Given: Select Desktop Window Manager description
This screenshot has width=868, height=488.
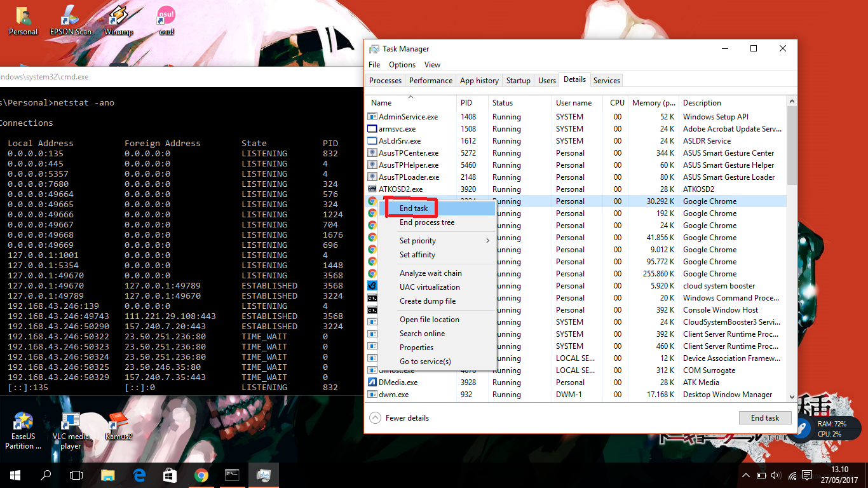Looking at the screenshot, I should pyautogui.click(x=728, y=395).
